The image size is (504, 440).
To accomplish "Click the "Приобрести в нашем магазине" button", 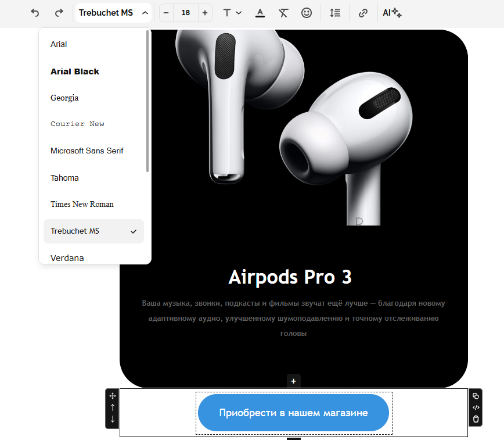I will tap(293, 413).
